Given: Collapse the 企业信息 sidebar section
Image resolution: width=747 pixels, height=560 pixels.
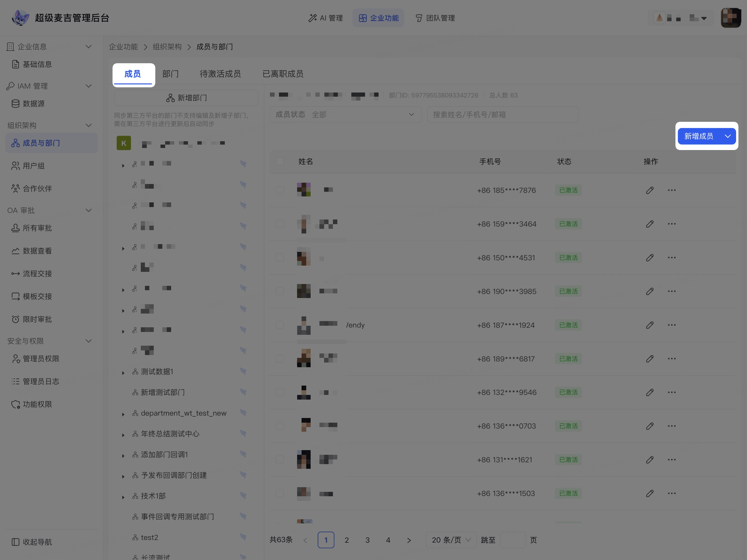Looking at the screenshot, I should (88, 47).
